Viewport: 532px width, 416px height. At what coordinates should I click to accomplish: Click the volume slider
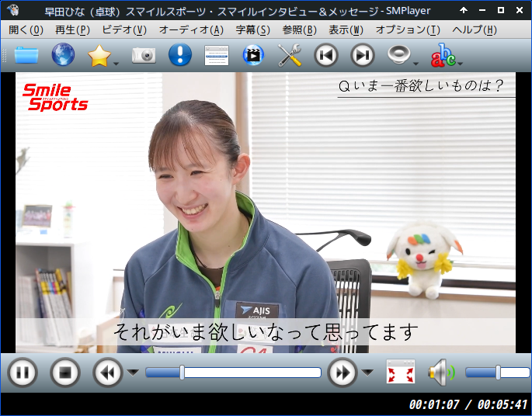497,373
